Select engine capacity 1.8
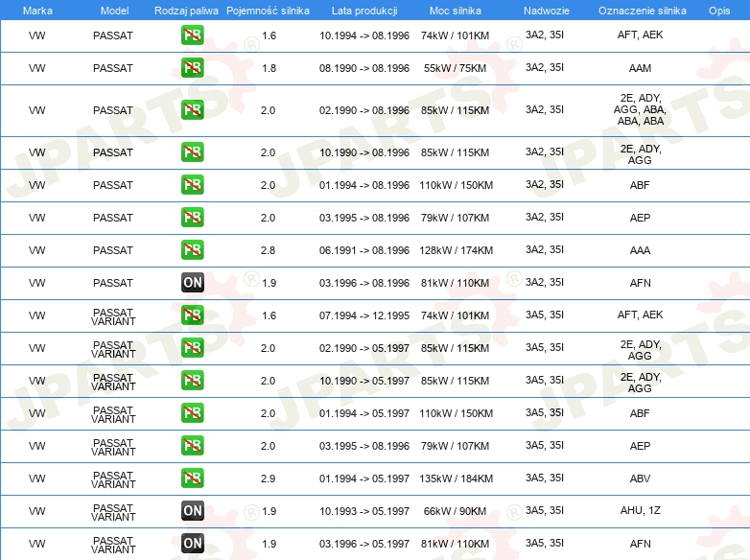 point(270,68)
